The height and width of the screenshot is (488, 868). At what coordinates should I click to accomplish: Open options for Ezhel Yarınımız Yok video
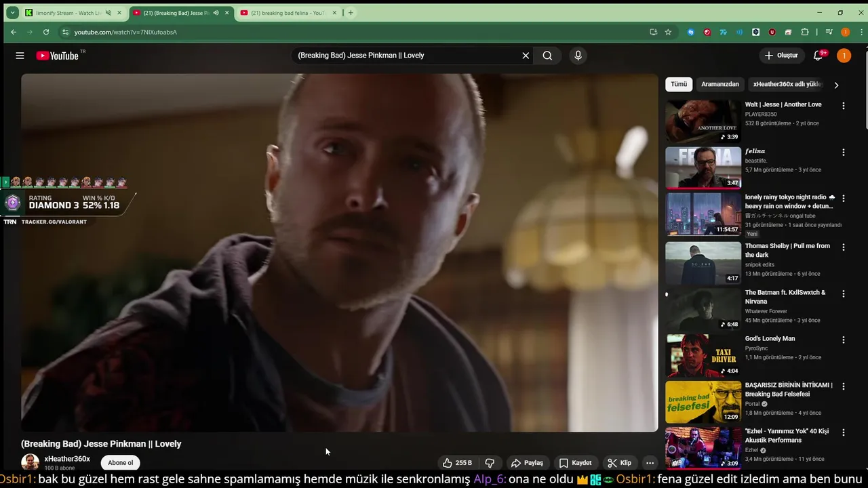pyautogui.click(x=844, y=432)
